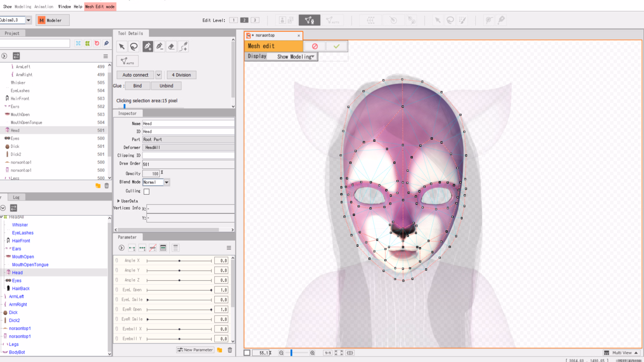The width and height of the screenshot is (644, 362).
Task: Click the rotation deformer icon in top toolbar
Action: tap(393, 20)
